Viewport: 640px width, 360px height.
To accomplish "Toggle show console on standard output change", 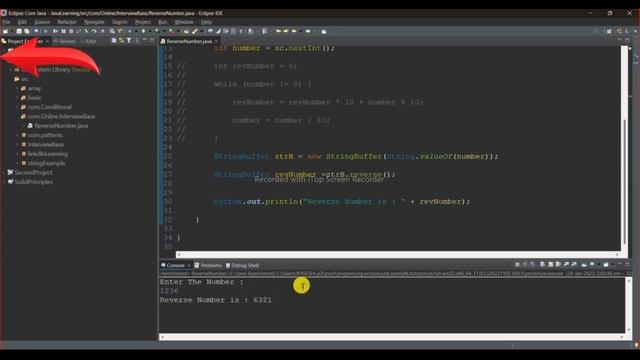I will pos(566,264).
